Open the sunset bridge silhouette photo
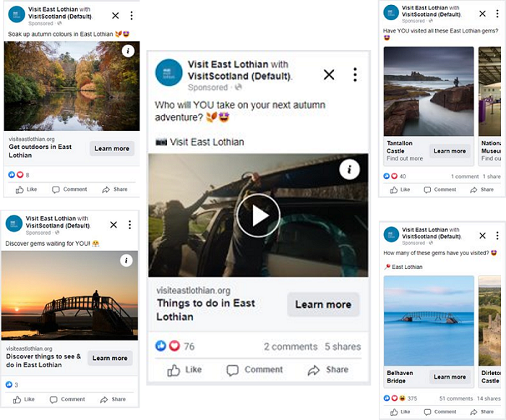506x420 pixels. tap(69, 296)
